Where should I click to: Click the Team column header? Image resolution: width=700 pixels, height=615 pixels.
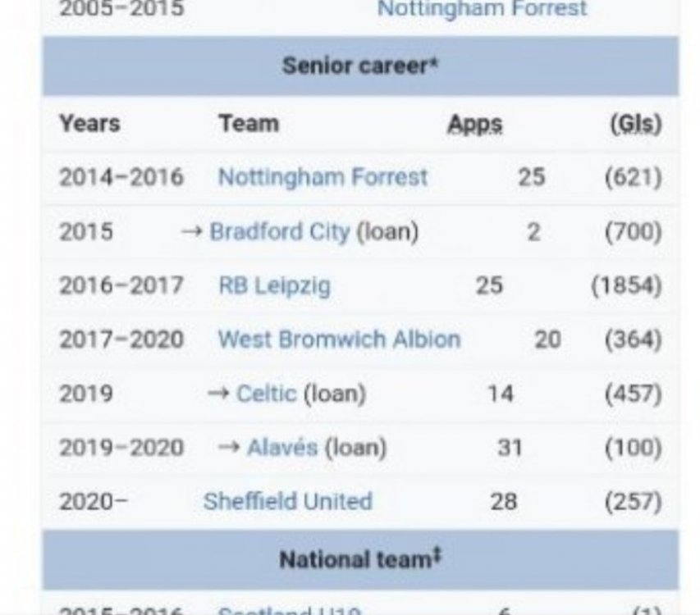248,124
